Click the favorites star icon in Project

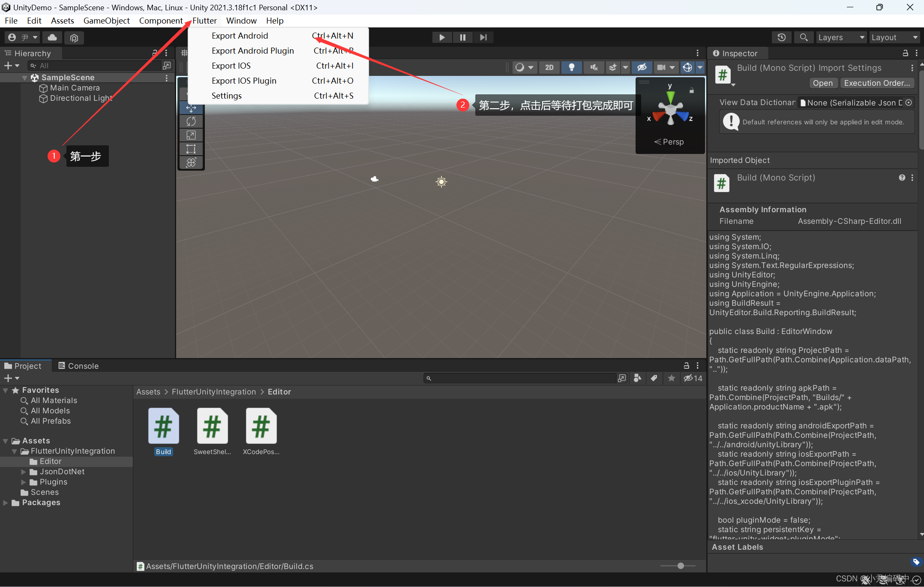(x=672, y=378)
